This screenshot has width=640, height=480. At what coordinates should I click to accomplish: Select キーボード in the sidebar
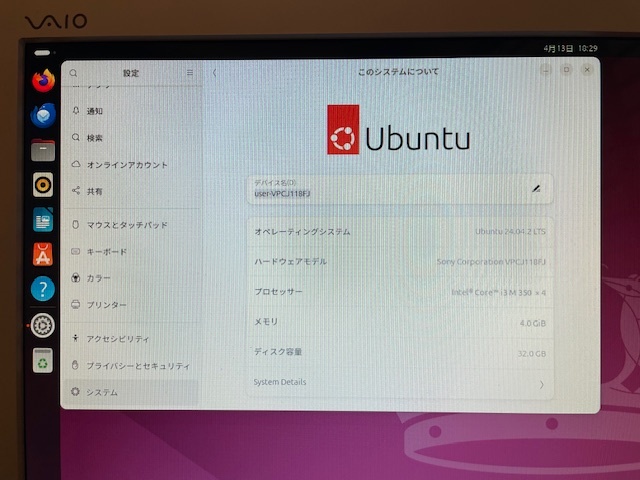[x=131, y=252]
